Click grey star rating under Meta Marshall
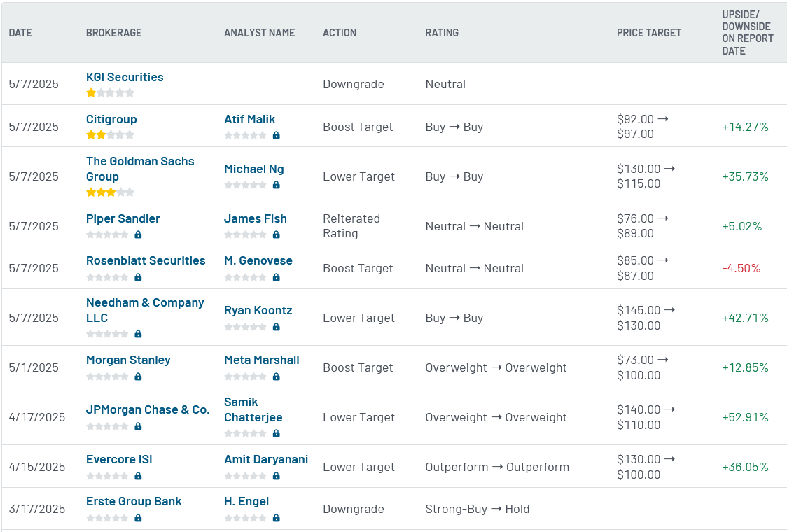The image size is (787, 532). [245, 377]
